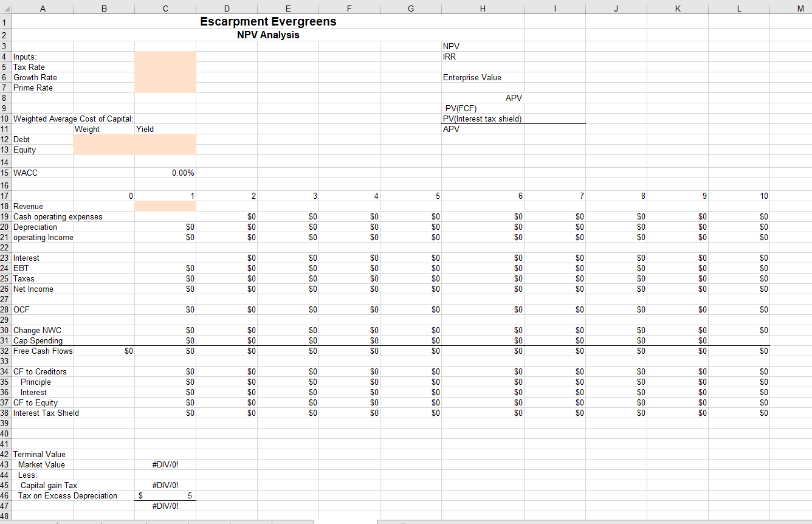This screenshot has height=524, width=812.
Task: Select the NPV label in row 3
Action: point(452,46)
